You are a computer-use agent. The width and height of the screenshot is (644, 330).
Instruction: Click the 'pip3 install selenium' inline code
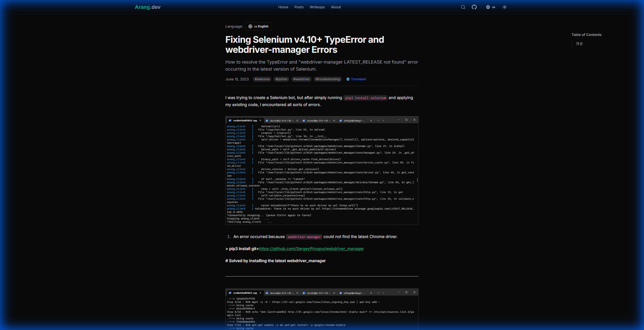pos(366,98)
